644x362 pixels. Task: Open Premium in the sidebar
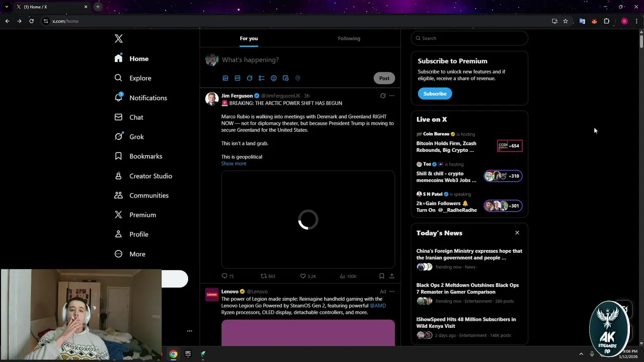(x=135, y=215)
